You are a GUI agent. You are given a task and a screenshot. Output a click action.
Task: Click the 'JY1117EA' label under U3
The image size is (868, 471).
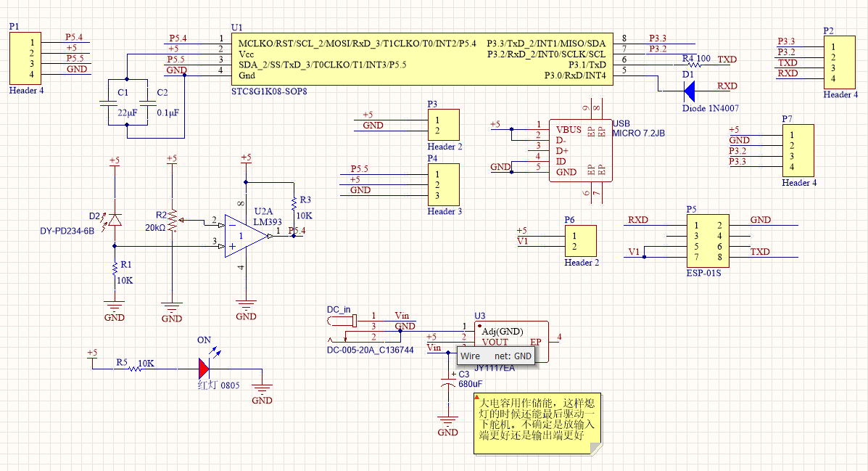(x=495, y=368)
